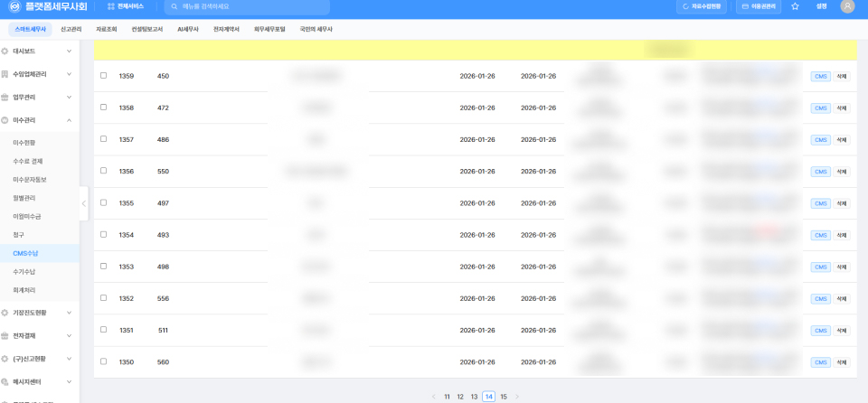Click the previous page arrow

(434, 397)
